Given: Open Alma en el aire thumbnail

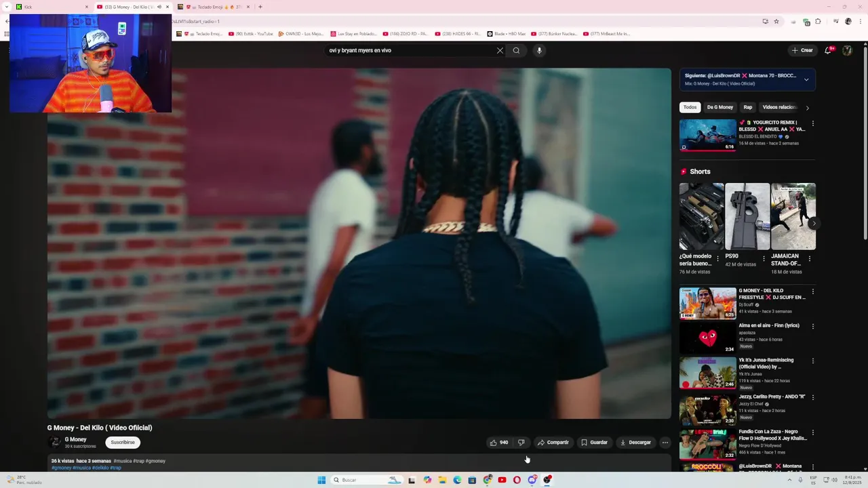Looking at the screenshot, I should click(x=707, y=338).
